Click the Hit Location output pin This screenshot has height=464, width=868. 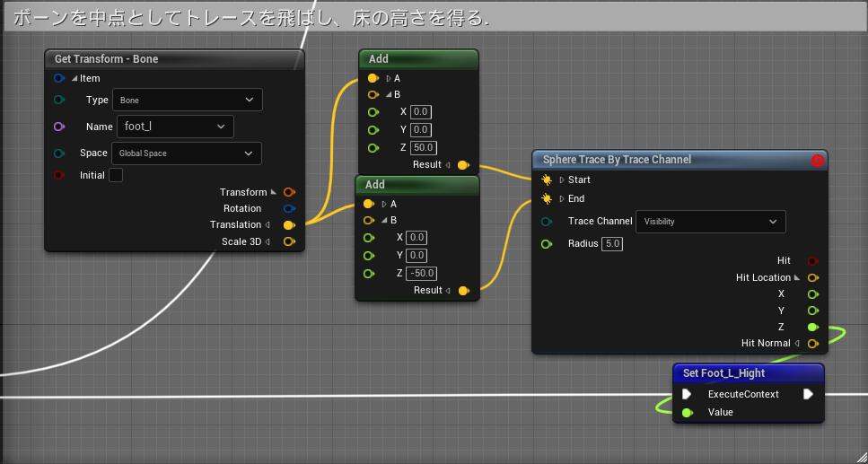click(x=812, y=277)
